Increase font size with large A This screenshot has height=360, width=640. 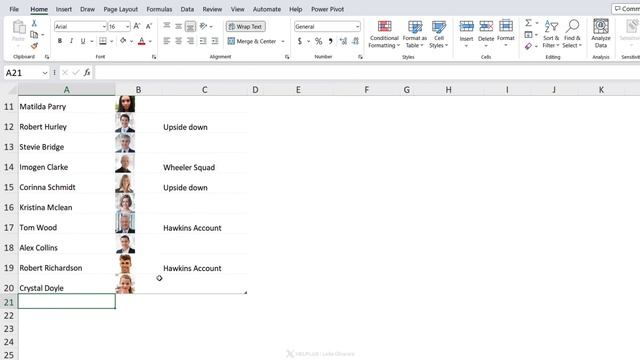pyautogui.click(x=137, y=26)
